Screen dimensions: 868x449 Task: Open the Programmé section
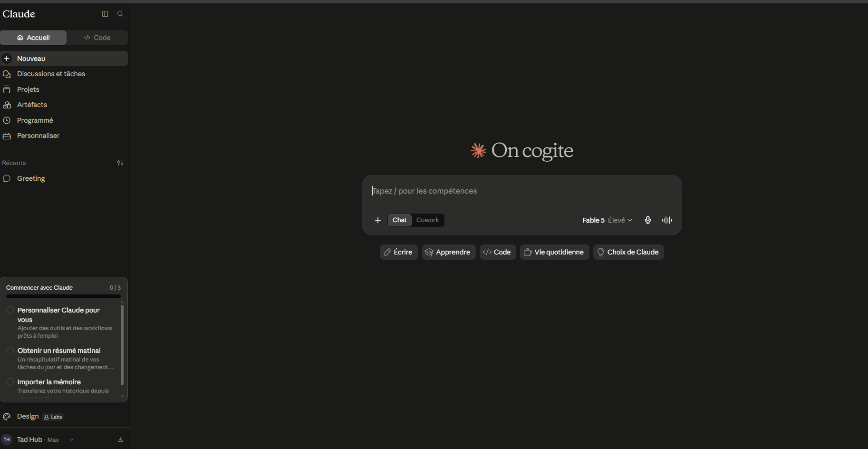pyautogui.click(x=64, y=120)
